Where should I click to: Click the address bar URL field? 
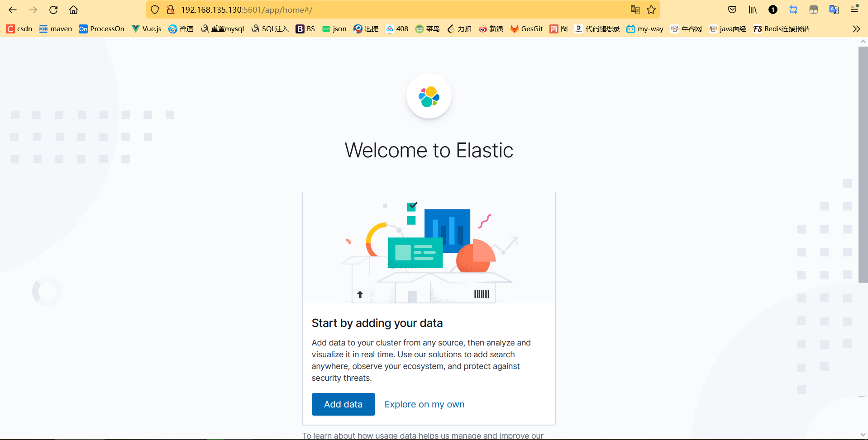(x=403, y=9)
